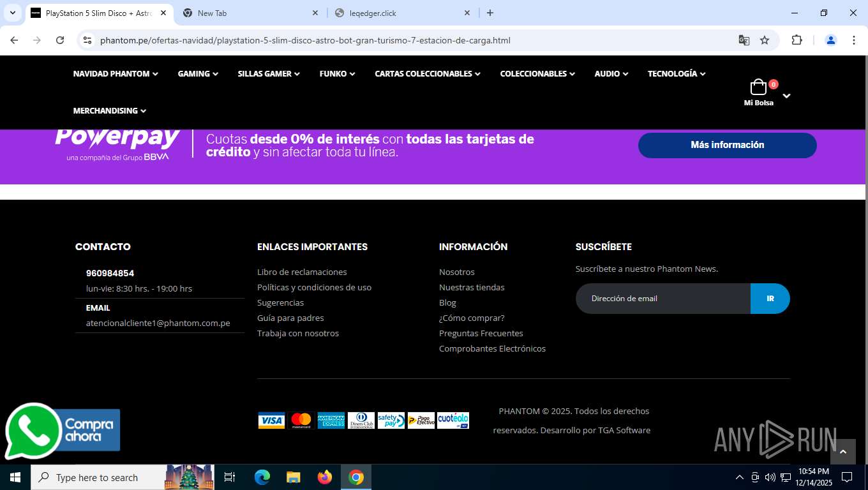This screenshot has width=868, height=490.
Task: Open the Chrome profile avatar icon
Action: pos(831,40)
